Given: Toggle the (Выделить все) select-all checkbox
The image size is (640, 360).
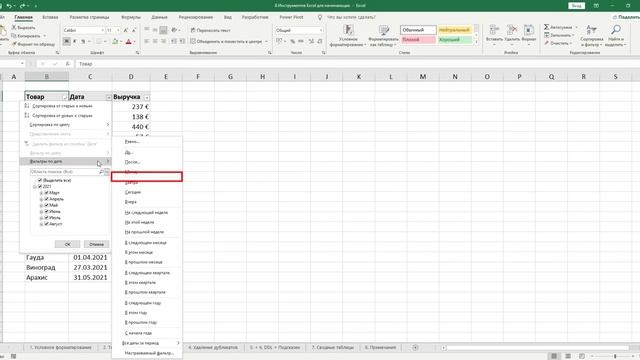Looking at the screenshot, I should point(40,180).
